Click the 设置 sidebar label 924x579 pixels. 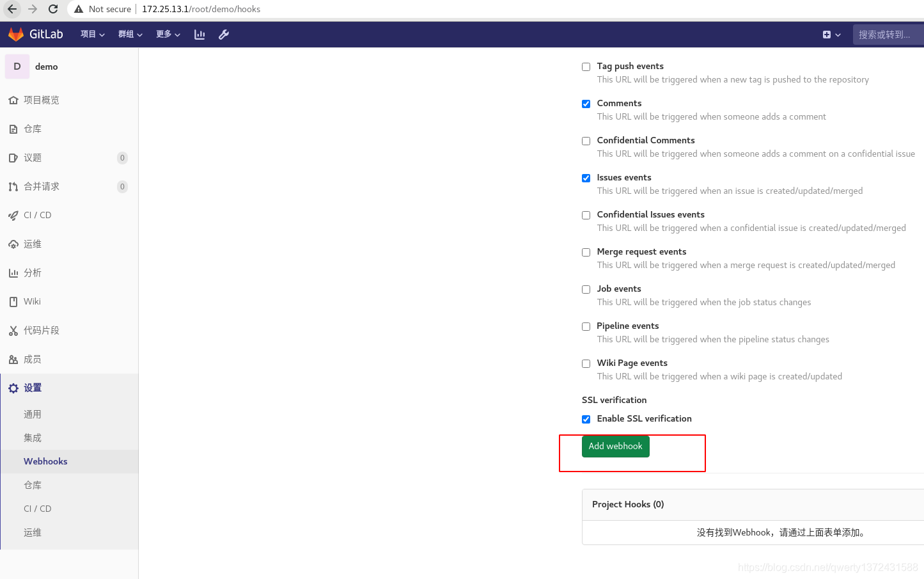pyautogui.click(x=33, y=388)
